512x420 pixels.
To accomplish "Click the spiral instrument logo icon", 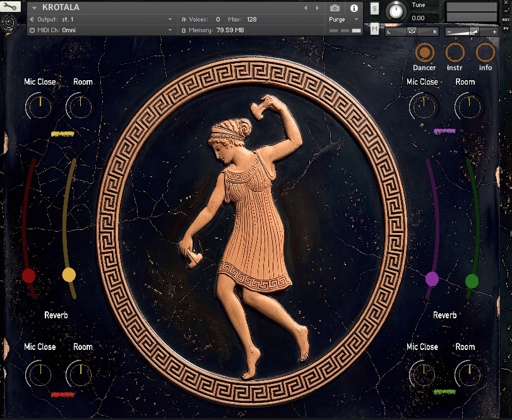I will pyautogui.click(x=9, y=24).
